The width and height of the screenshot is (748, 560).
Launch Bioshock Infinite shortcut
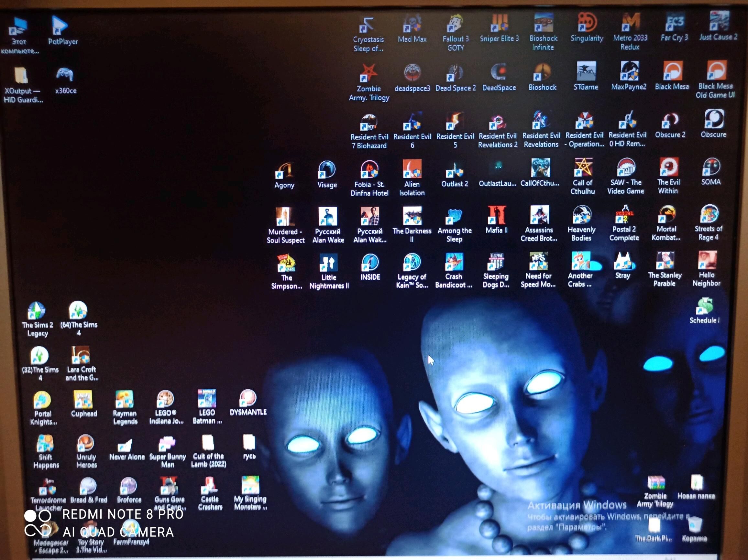(x=543, y=23)
